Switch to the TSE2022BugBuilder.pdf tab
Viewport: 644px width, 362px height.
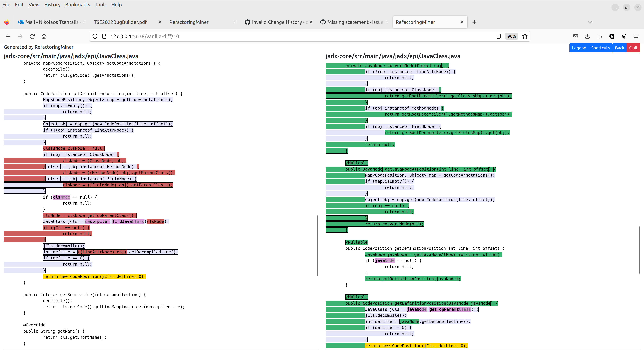click(x=120, y=22)
